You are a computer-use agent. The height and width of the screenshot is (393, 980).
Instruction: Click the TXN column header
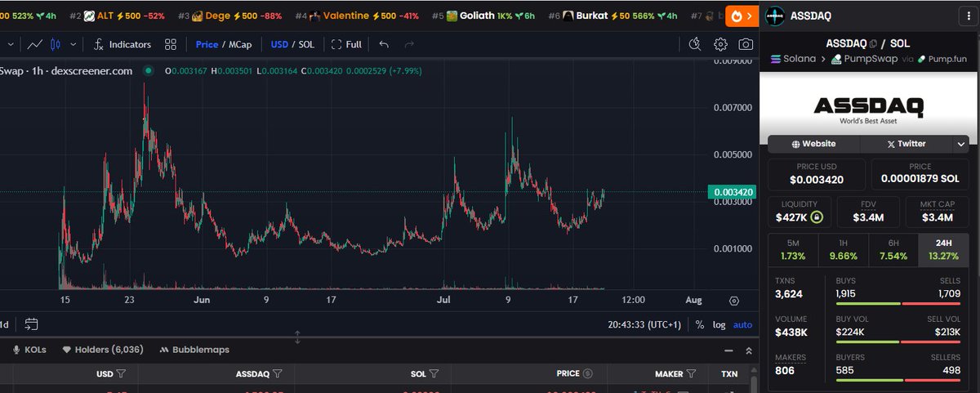click(x=728, y=373)
